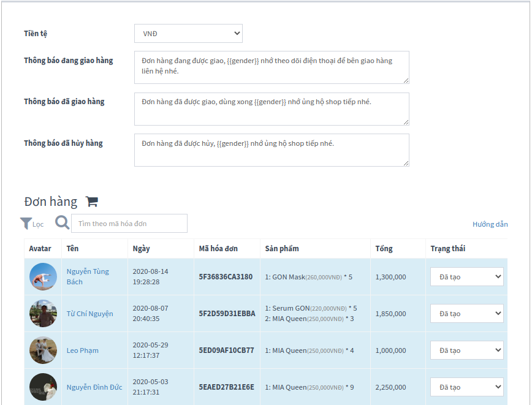This screenshot has width=532, height=405.
Task: Click the date 2020-05-03 21:17:31
Action: [150, 387]
